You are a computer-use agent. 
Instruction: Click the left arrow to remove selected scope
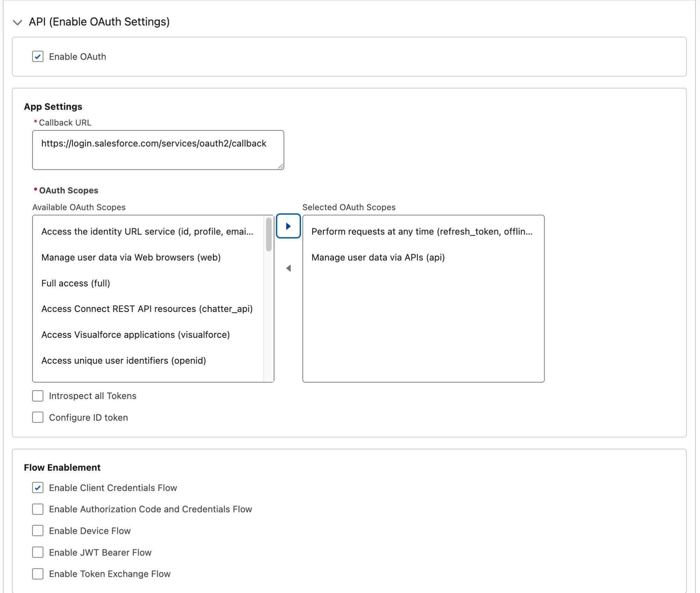[x=288, y=268]
